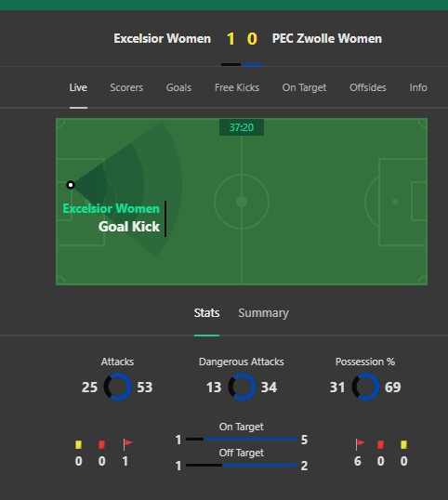This screenshot has height=500, width=448.
Task: Click the On Target comparison bar
Action: 242,439
